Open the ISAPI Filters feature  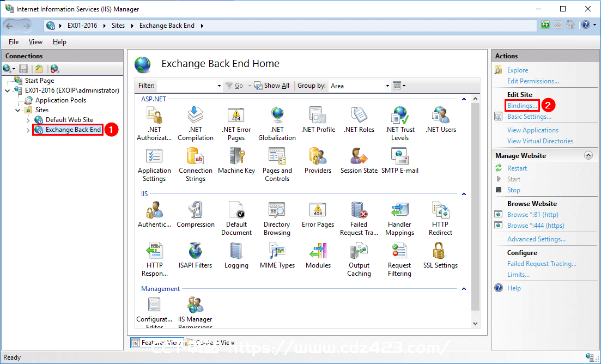pyautogui.click(x=196, y=256)
